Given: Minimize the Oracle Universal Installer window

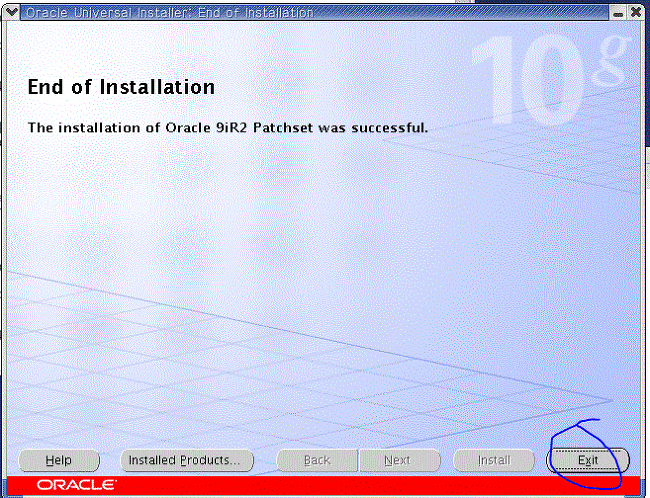Looking at the screenshot, I should 618,13.
